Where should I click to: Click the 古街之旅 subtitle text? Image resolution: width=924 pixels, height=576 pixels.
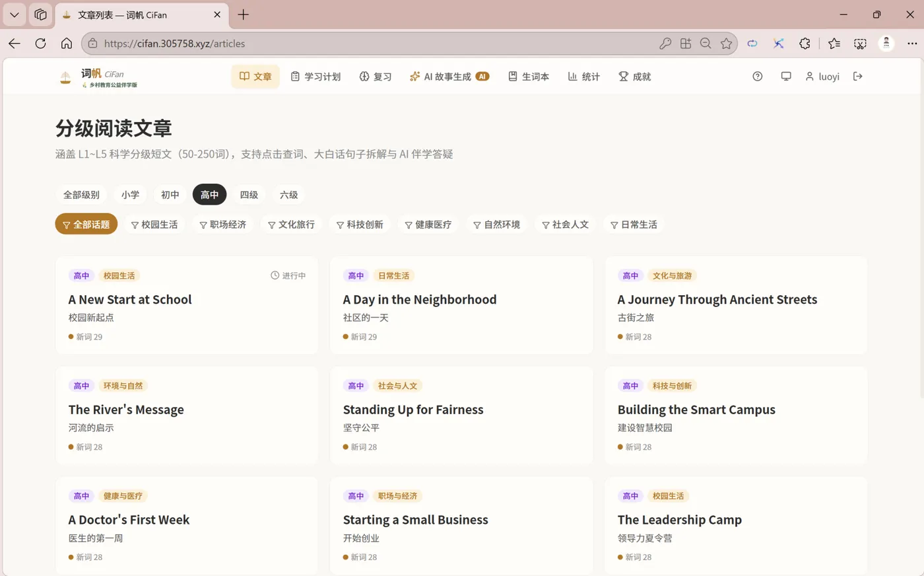tap(636, 318)
